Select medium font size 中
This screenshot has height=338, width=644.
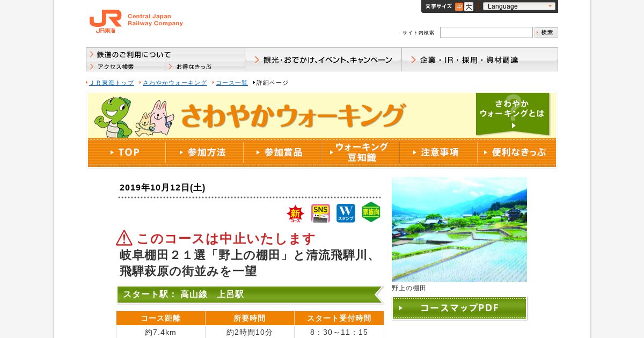459,6
